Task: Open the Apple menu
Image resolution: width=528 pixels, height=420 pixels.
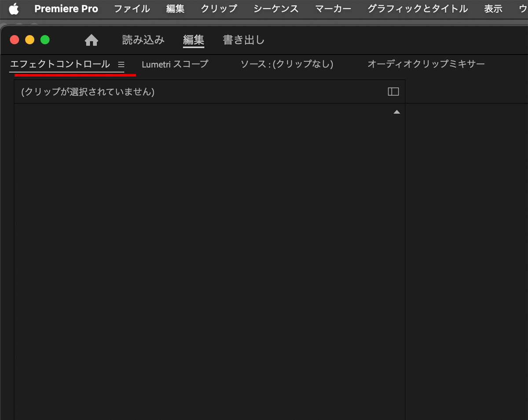Action: tap(14, 9)
